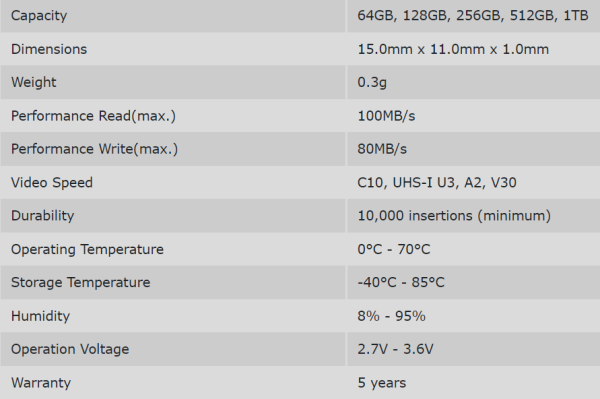Click the Storage Temperature label
Screen dimensions: 600x399
point(81,282)
